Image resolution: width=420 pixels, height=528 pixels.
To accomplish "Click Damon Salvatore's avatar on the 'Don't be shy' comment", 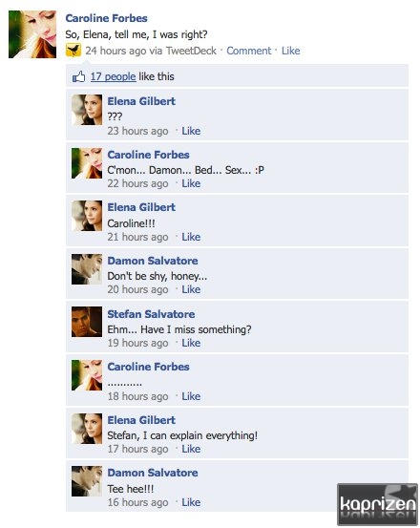I will coord(87,269).
